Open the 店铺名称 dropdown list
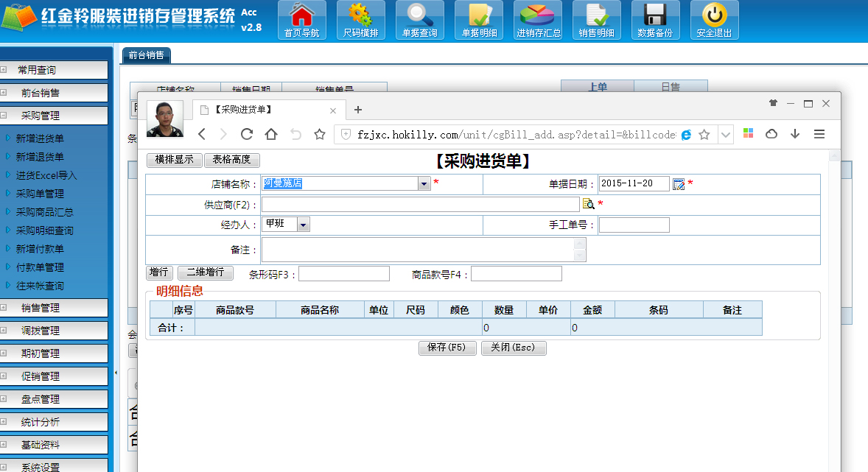The image size is (868, 472). pyautogui.click(x=424, y=184)
